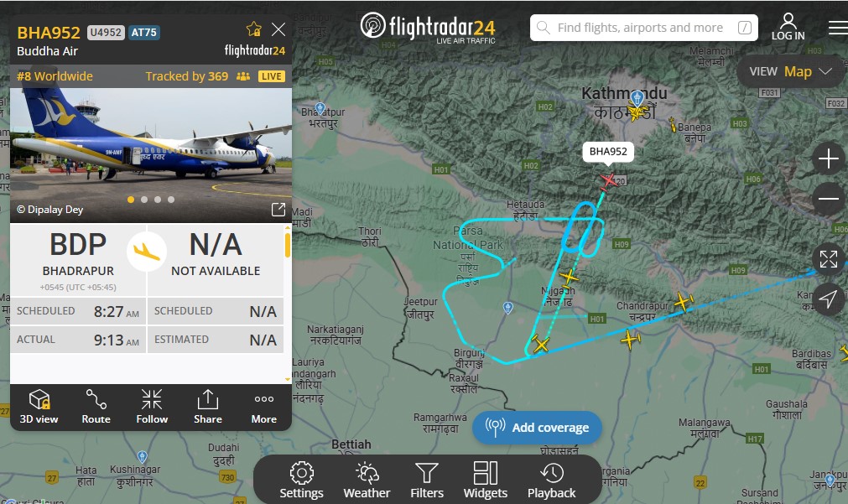Open the 3D view of flight
Image resolution: width=848 pixels, height=504 pixels.
coord(39,407)
